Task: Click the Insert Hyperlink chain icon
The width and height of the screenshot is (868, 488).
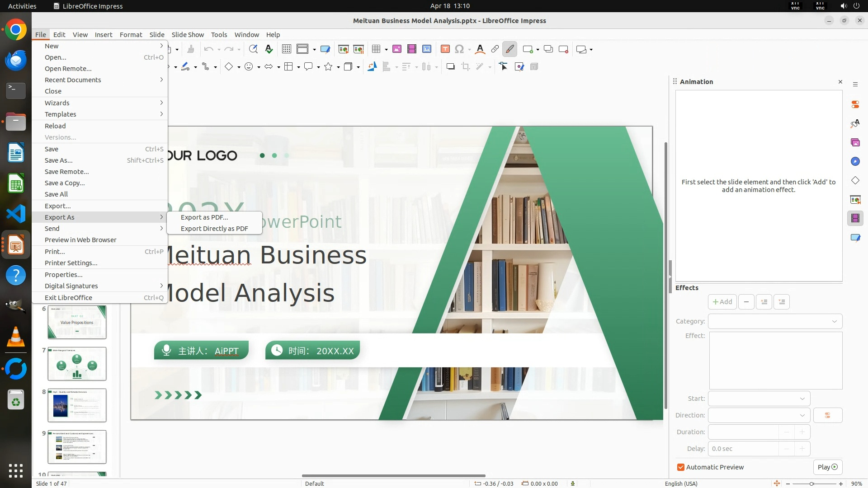Action: [495, 49]
